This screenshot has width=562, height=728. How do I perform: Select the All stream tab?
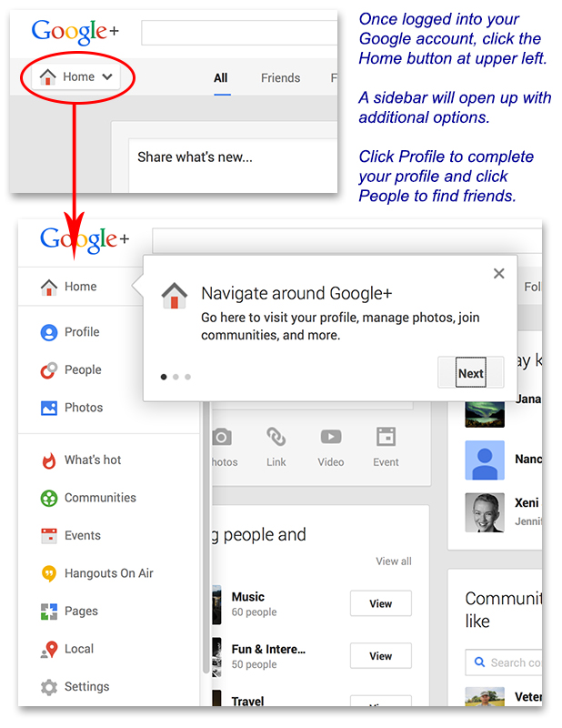pyautogui.click(x=221, y=78)
